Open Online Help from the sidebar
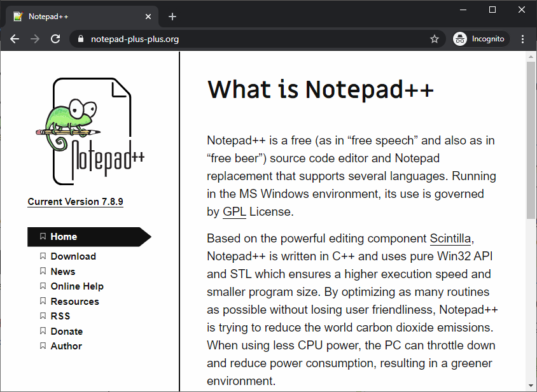 [77, 286]
